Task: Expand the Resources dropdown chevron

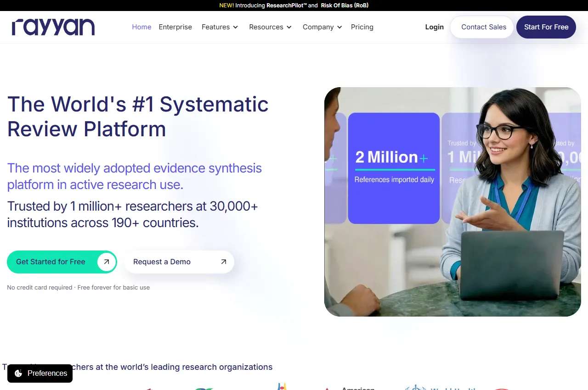Action: click(x=289, y=27)
